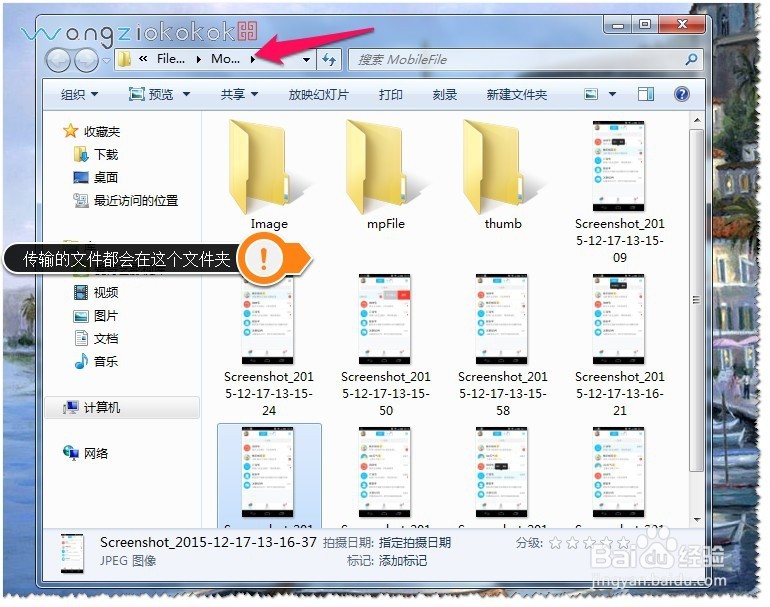Rate the file with second star

[573, 543]
